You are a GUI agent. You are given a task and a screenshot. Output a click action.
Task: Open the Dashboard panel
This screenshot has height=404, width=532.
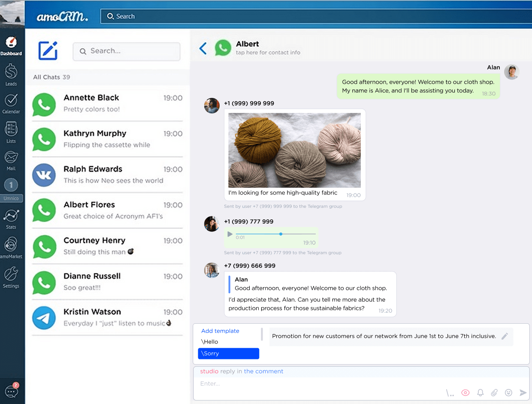click(x=12, y=45)
